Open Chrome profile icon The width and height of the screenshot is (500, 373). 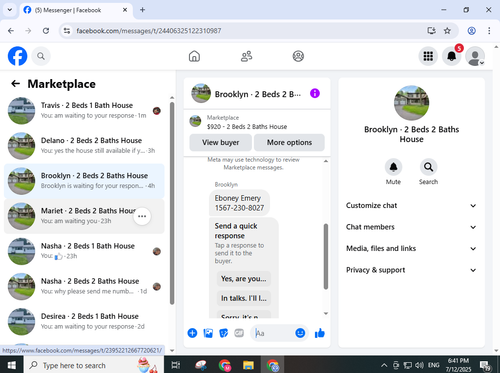pos(471,31)
